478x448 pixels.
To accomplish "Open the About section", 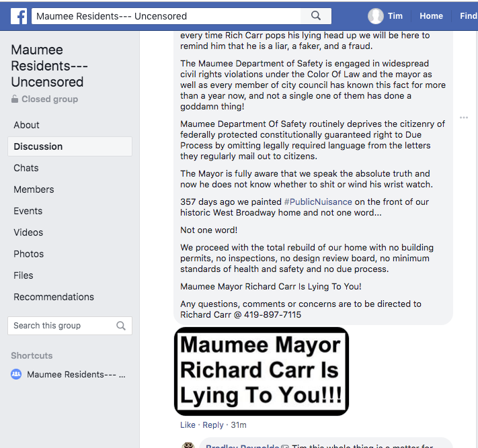I will tap(27, 125).
